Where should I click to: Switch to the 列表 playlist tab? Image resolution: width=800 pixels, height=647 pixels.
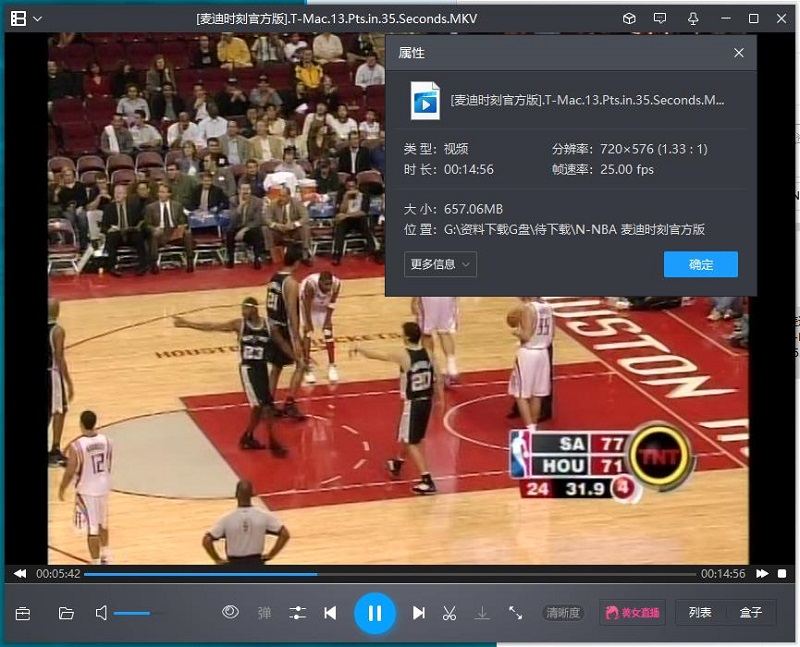(x=700, y=613)
